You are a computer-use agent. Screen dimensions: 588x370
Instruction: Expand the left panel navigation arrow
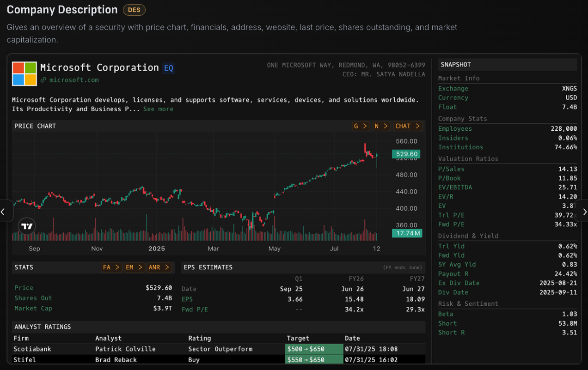point(3,211)
